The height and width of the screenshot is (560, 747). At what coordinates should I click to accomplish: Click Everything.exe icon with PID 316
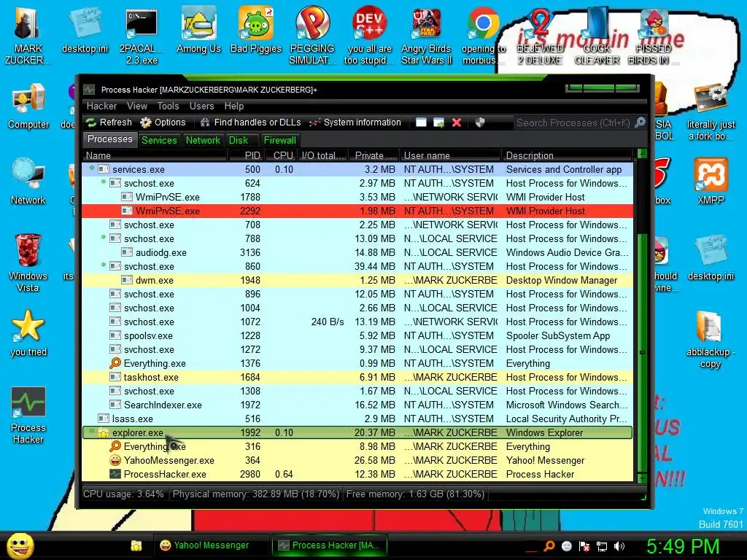[x=115, y=447]
